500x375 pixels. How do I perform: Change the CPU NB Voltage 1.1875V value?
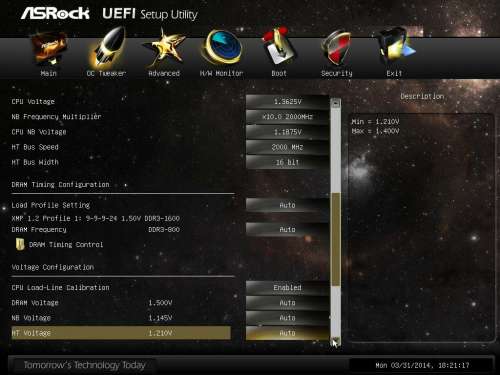tap(287, 132)
